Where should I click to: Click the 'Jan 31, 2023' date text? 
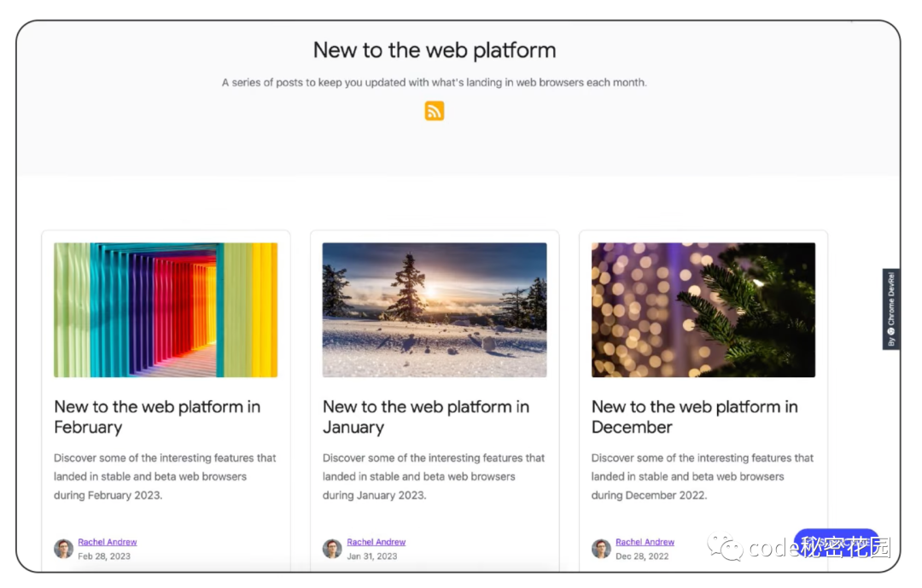(x=372, y=556)
